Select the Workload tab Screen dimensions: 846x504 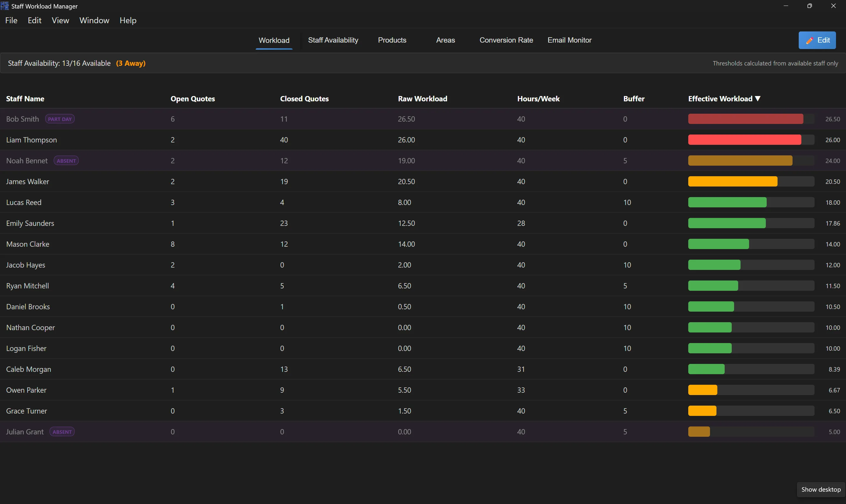[274, 40]
